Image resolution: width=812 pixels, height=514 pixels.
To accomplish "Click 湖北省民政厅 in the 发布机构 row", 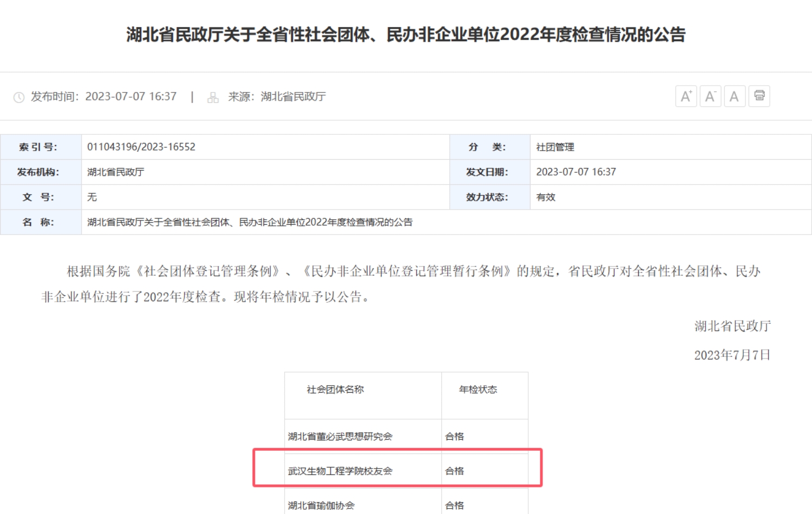I will click(116, 172).
